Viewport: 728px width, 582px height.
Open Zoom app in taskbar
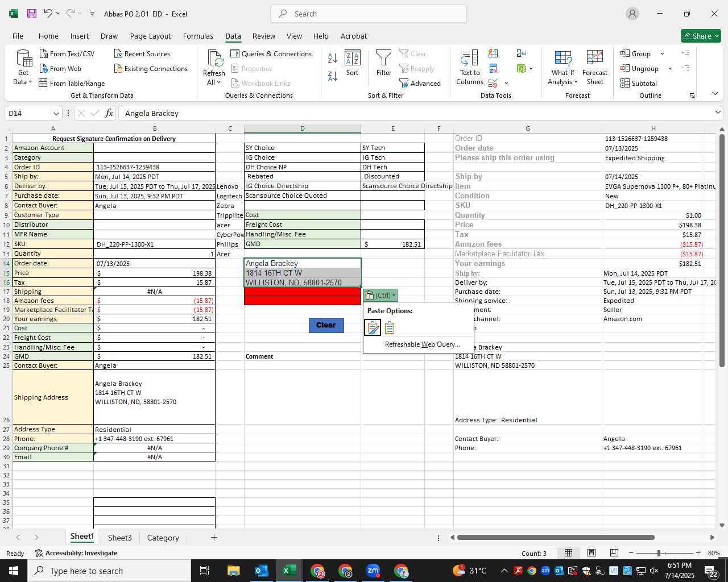coord(373,571)
